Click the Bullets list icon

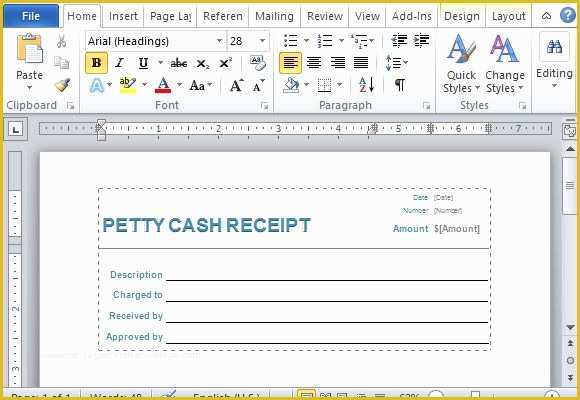click(291, 41)
